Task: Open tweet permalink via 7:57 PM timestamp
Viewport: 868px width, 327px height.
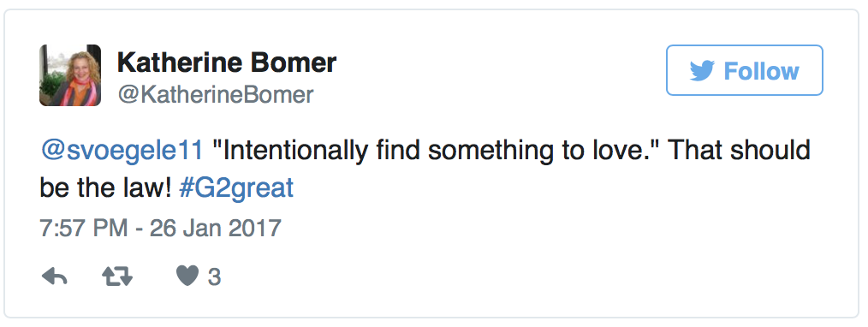Action: click(161, 228)
